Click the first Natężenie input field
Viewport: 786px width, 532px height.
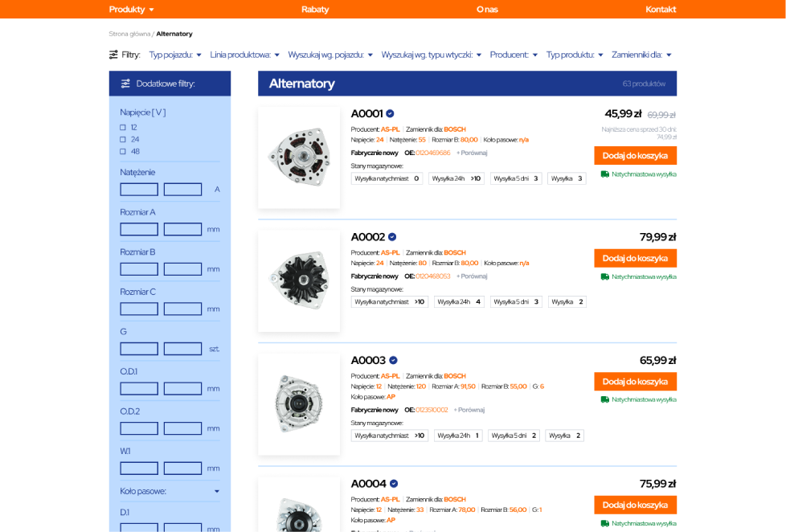[x=139, y=190]
